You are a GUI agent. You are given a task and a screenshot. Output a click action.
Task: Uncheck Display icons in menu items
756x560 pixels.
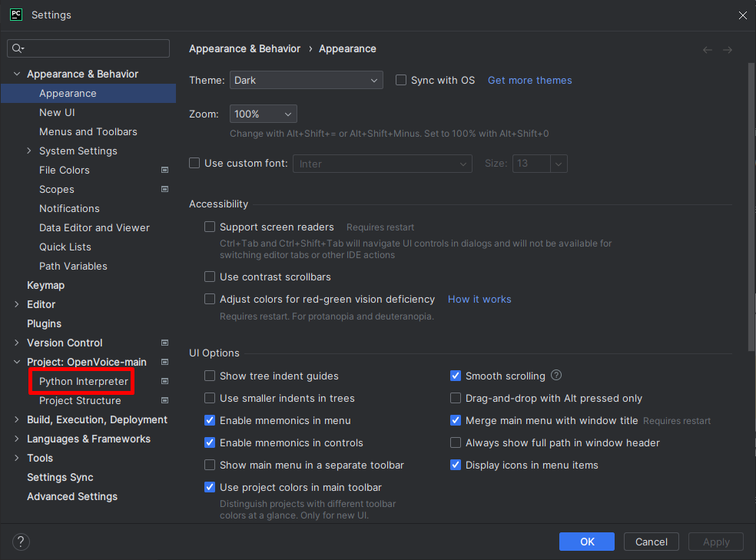456,465
